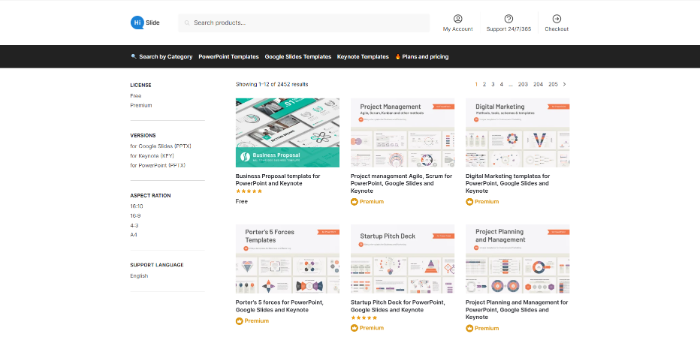Click the Search by Category magnifier icon
This screenshot has height=364, width=700.
click(133, 56)
